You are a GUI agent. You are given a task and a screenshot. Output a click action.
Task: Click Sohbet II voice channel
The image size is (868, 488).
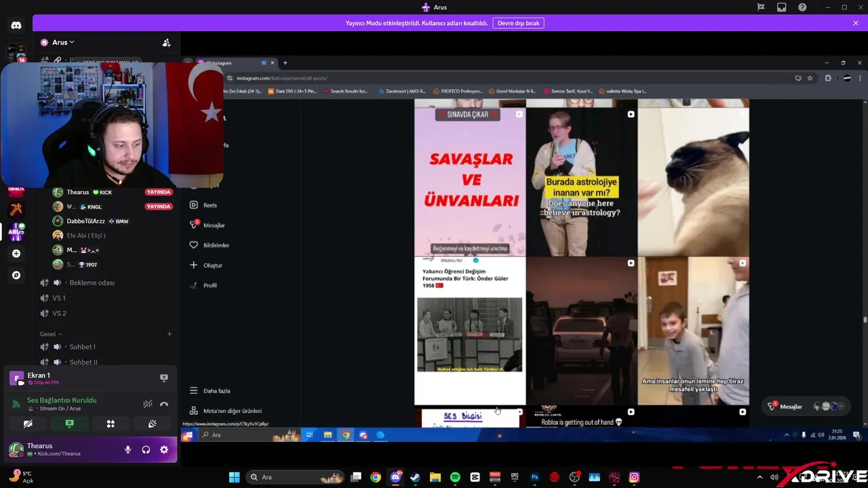tap(83, 362)
